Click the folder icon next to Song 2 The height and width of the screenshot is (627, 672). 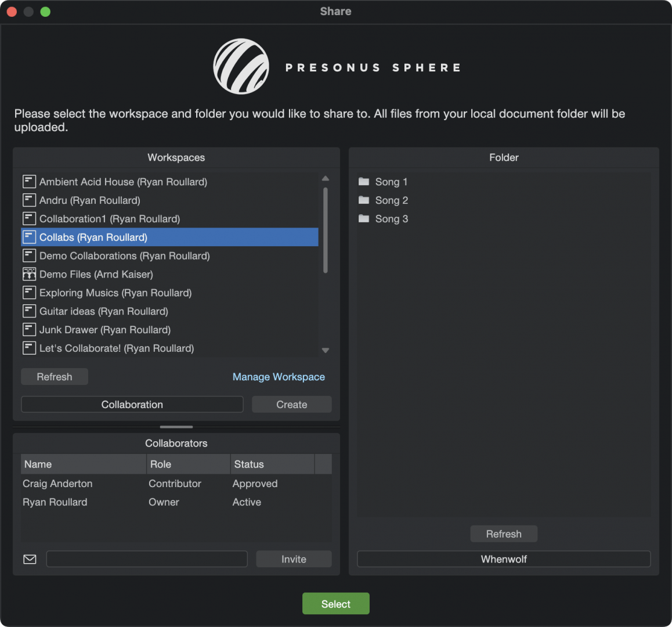pos(363,200)
